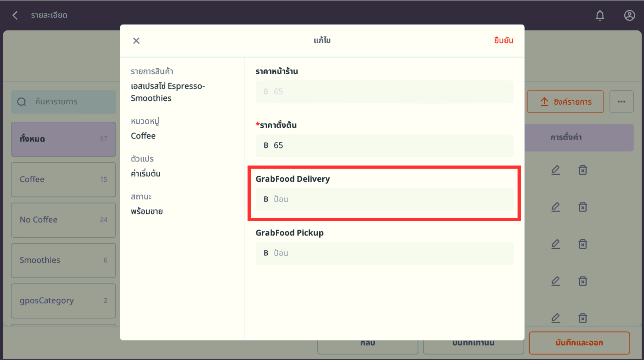
Task: Click บันทึกและออก save and exit button
Action: point(579,343)
